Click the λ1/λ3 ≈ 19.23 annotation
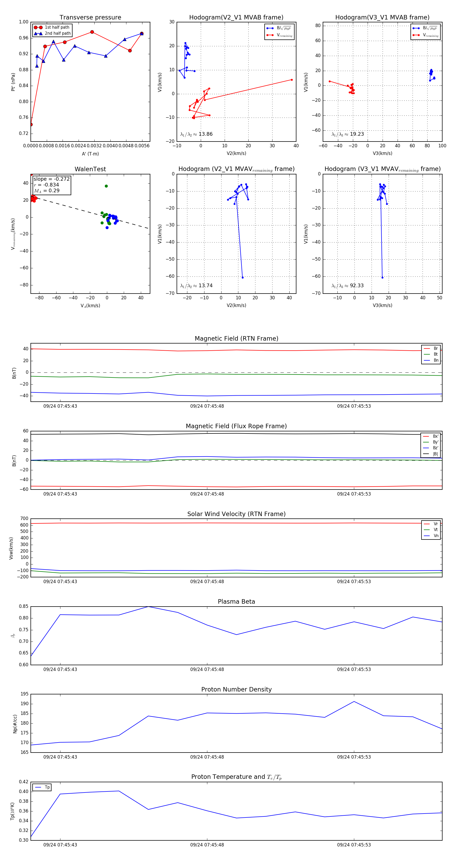The image size is (473, 868). point(348,134)
